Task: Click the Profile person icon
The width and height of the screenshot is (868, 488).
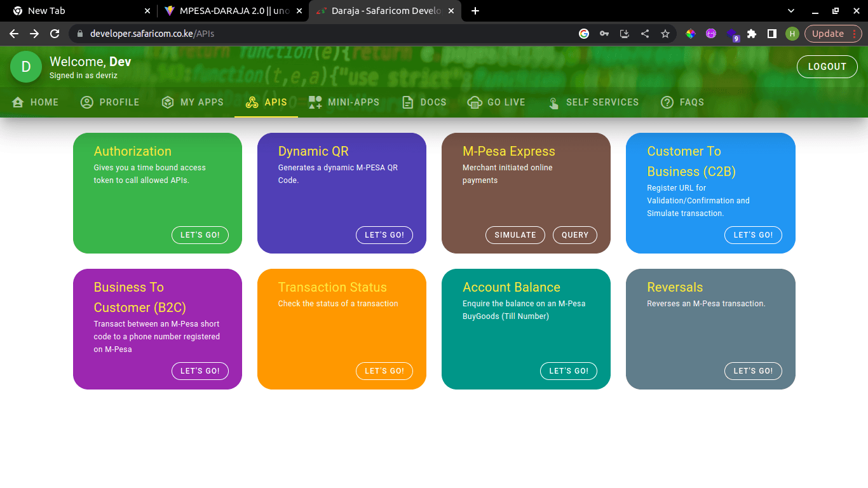Action: click(87, 102)
